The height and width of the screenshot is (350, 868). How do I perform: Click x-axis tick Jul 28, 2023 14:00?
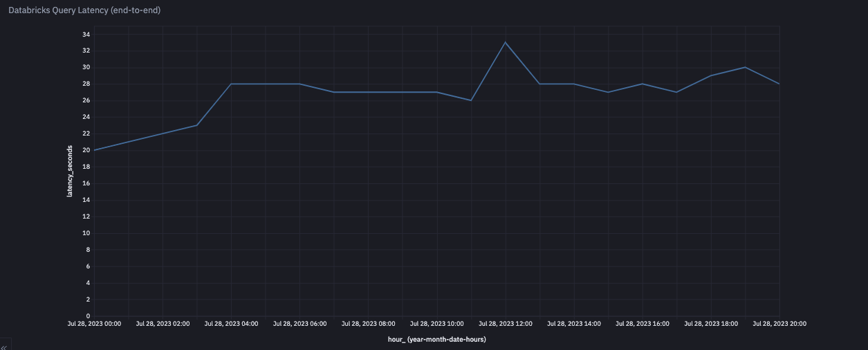[x=574, y=323]
